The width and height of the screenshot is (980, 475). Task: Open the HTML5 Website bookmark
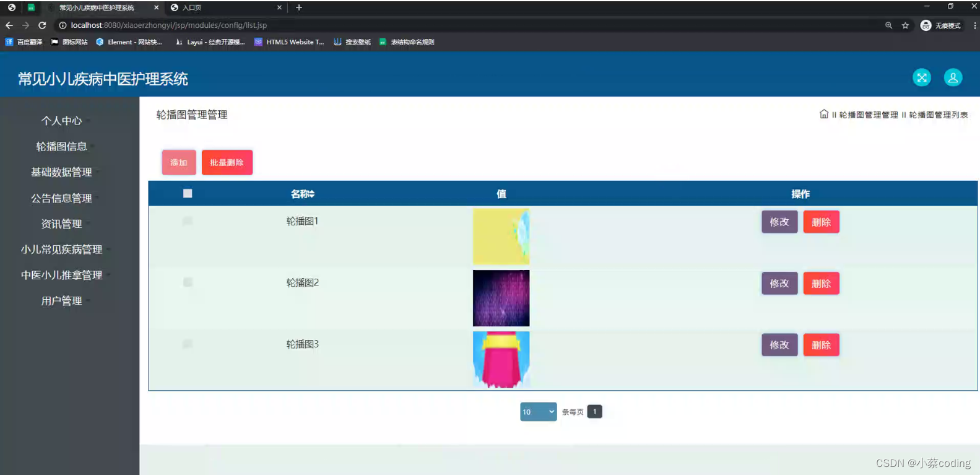(x=289, y=42)
